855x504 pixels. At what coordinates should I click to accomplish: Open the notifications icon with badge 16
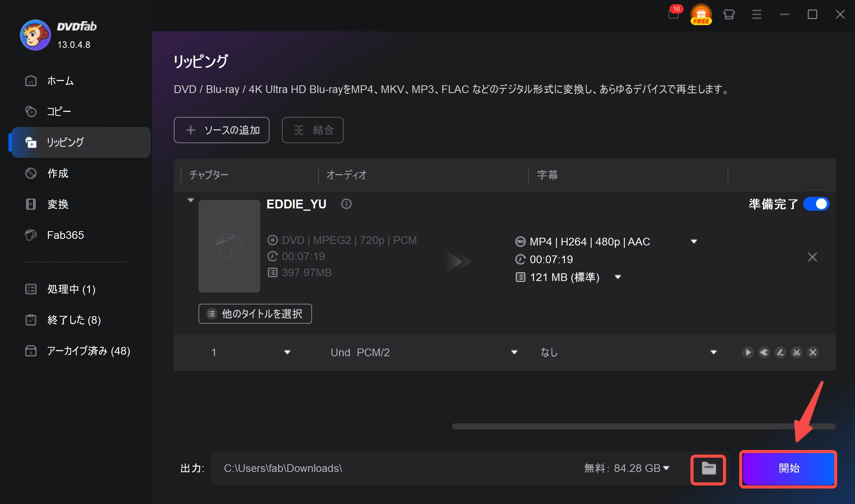point(673,14)
